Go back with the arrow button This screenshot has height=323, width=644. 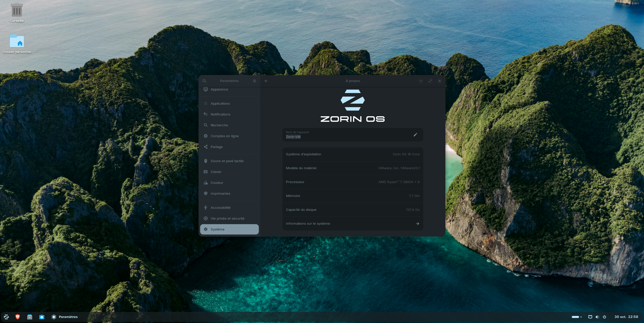pyautogui.click(x=266, y=81)
